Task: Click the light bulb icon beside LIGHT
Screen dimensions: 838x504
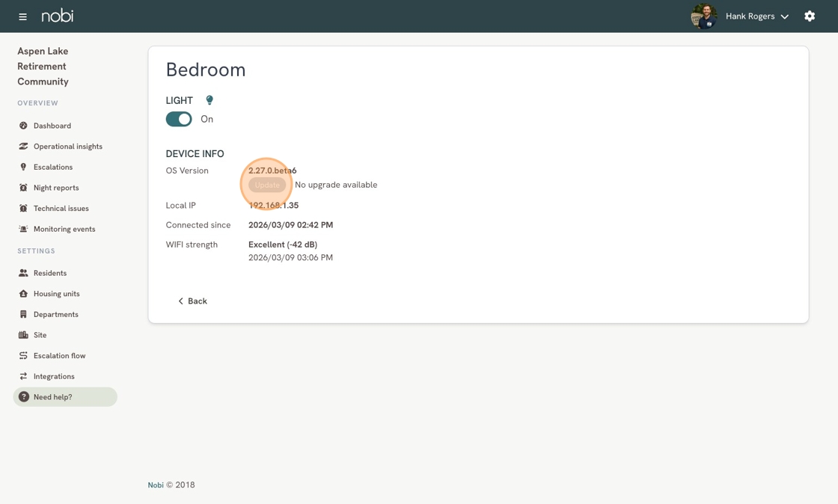Action: [209, 100]
